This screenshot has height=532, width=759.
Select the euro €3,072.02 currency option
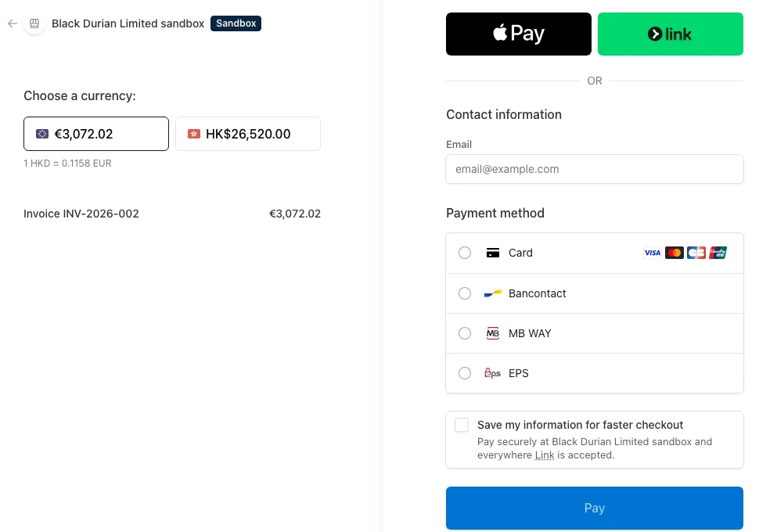(96, 134)
